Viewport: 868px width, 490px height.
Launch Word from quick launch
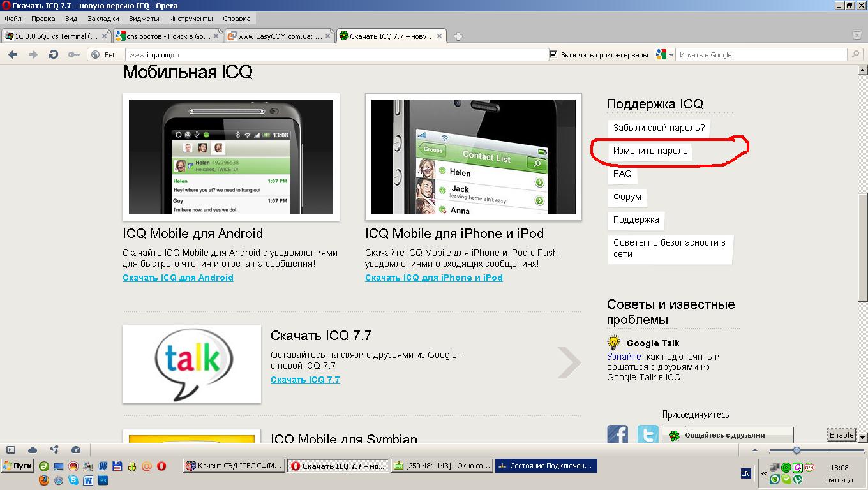88,480
